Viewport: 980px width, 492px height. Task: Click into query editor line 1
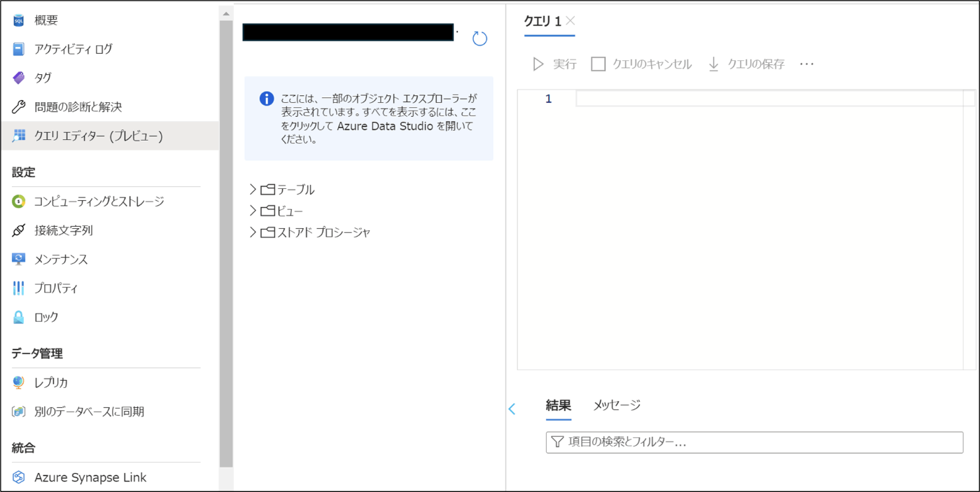pyautogui.click(x=775, y=99)
